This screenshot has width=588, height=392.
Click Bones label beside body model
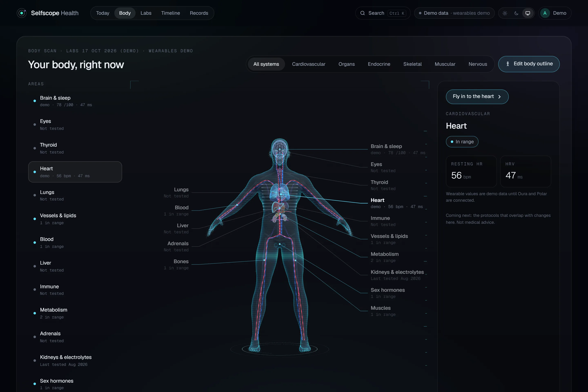click(176, 265)
